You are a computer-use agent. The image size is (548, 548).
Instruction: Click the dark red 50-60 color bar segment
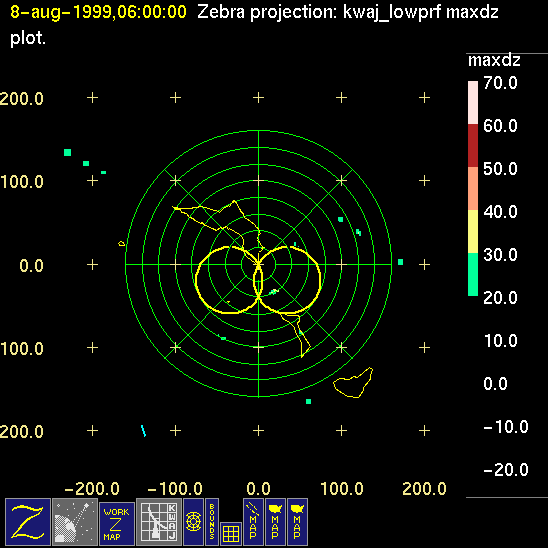473,146
